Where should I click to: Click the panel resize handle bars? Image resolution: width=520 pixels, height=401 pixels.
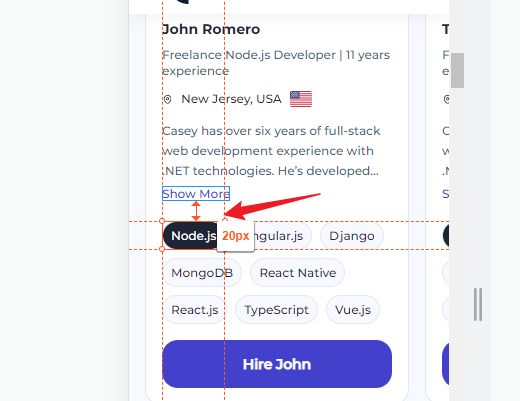478,304
